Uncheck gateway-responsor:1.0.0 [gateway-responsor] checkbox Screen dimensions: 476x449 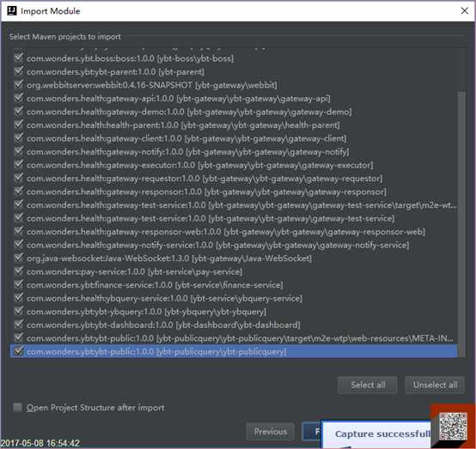click(x=19, y=191)
